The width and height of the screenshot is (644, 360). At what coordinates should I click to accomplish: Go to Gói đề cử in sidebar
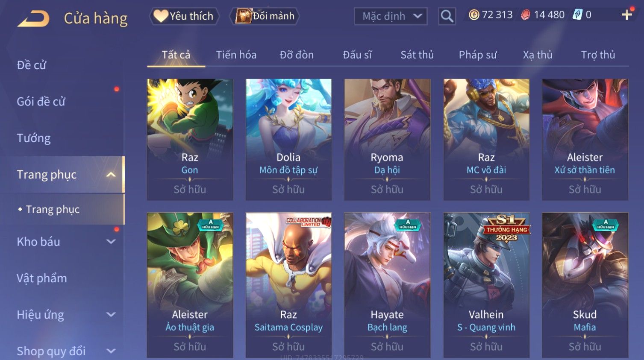point(41,102)
